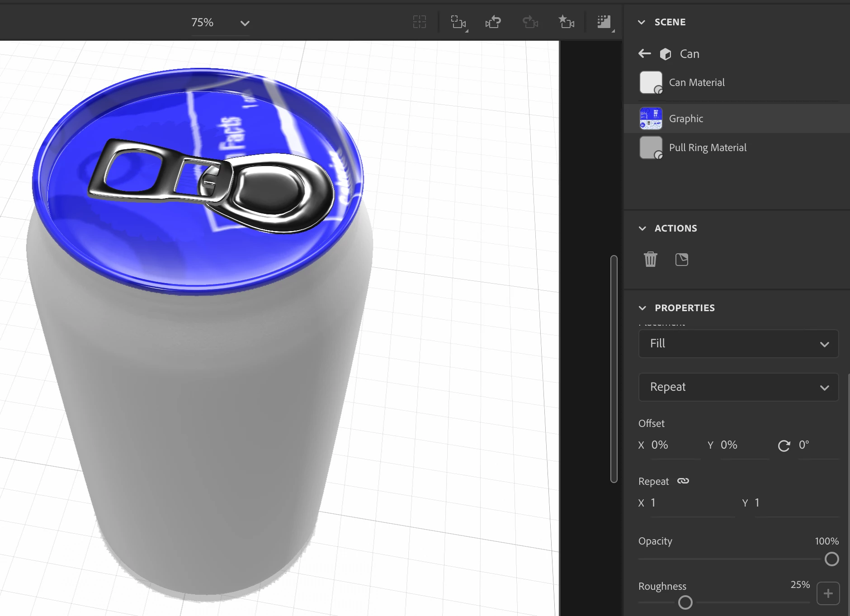Viewport: 850px width, 616px height.
Task: Click the Graphic layer thumbnail
Action: tap(651, 118)
